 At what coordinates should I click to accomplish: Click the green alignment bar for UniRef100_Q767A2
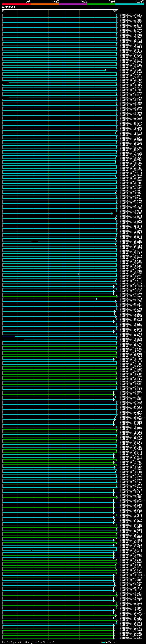[x=60, y=297]
